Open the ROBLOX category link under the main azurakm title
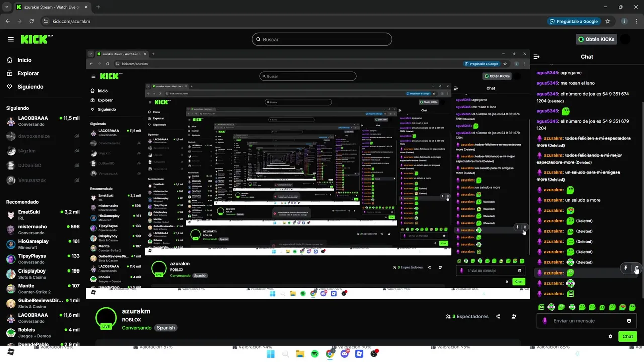 pos(131,320)
